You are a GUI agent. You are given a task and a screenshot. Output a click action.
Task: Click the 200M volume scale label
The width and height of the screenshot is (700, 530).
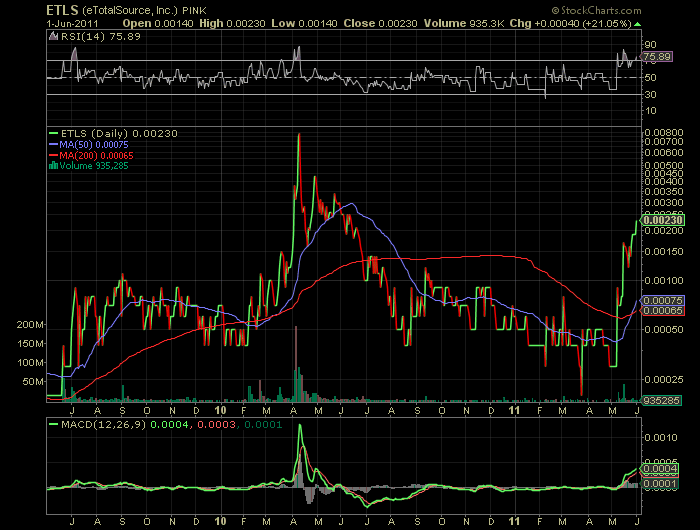tap(30, 325)
